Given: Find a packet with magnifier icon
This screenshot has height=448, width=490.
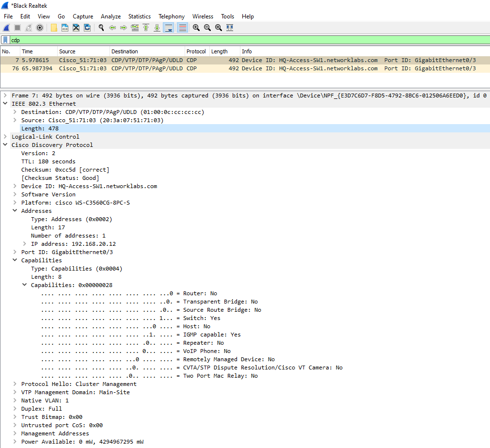Looking at the screenshot, I should [x=101, y=28].
